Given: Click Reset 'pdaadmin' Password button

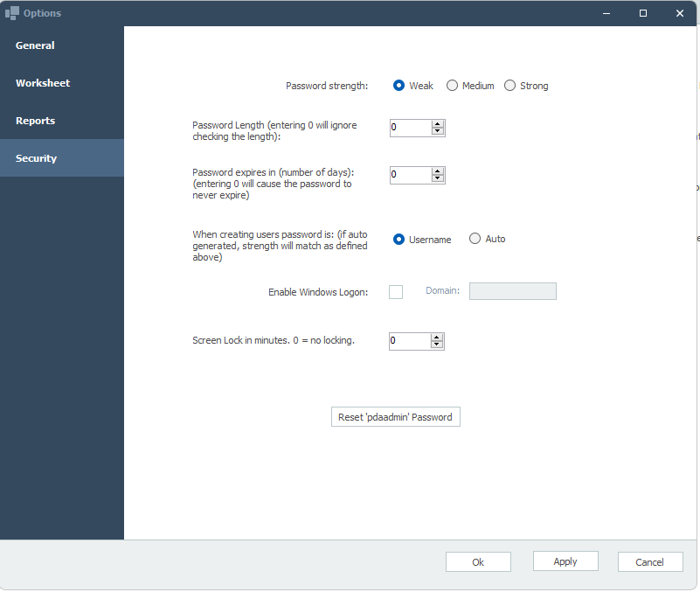Looking at the screenshot, I should click(396, 417).
